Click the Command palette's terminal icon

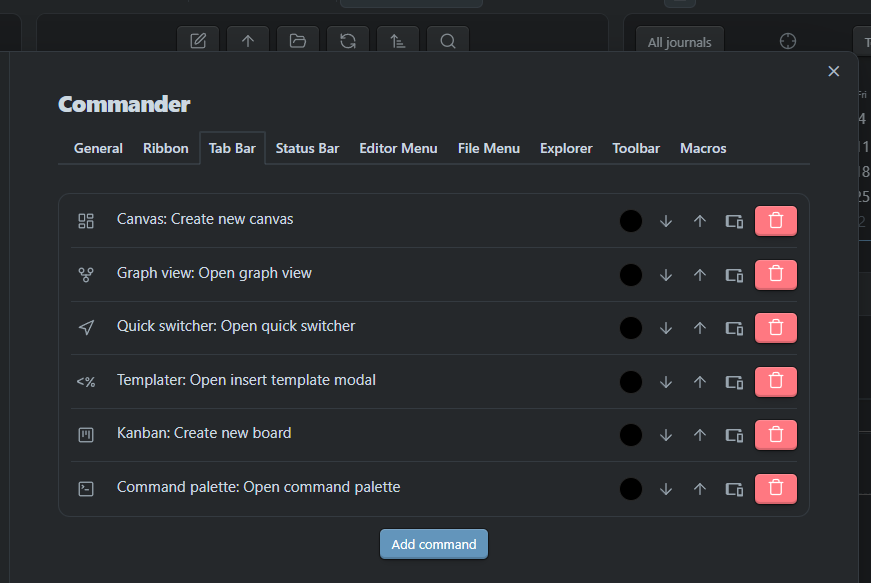tap(86, 488)
